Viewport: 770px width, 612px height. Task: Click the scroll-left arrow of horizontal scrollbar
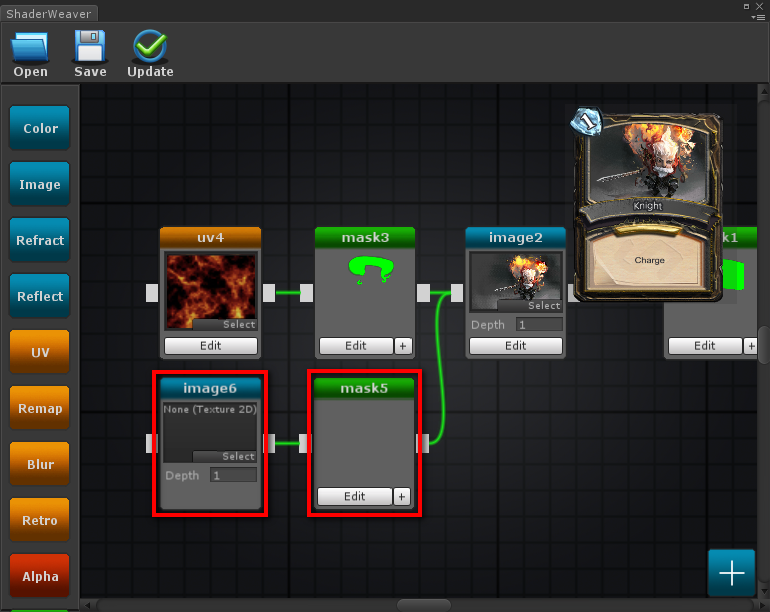(87, 605)
